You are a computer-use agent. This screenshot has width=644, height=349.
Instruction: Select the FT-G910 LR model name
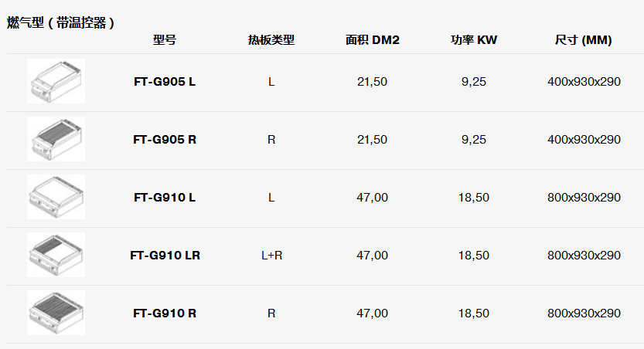(x=165, y=255)
